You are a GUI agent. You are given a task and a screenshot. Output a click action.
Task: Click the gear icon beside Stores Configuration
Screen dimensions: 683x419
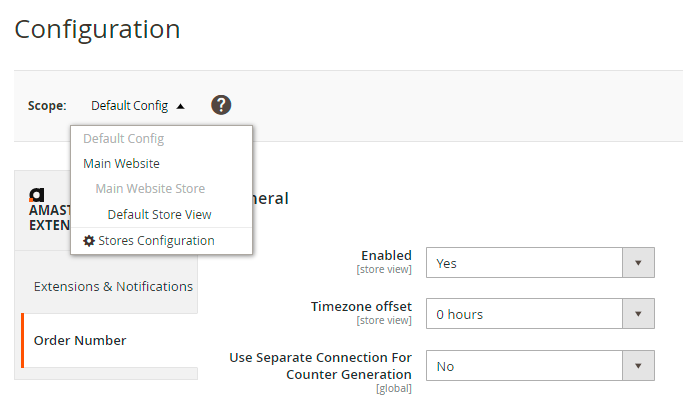(89, 241)
